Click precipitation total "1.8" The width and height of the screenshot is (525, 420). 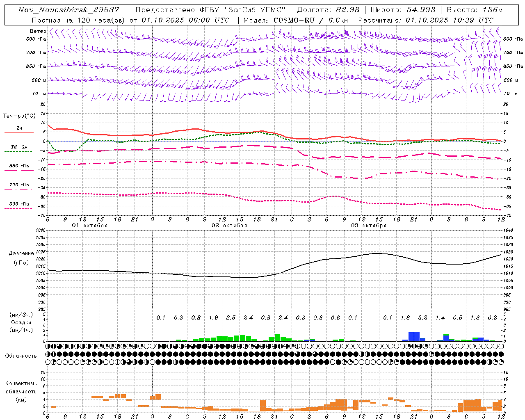405,317
